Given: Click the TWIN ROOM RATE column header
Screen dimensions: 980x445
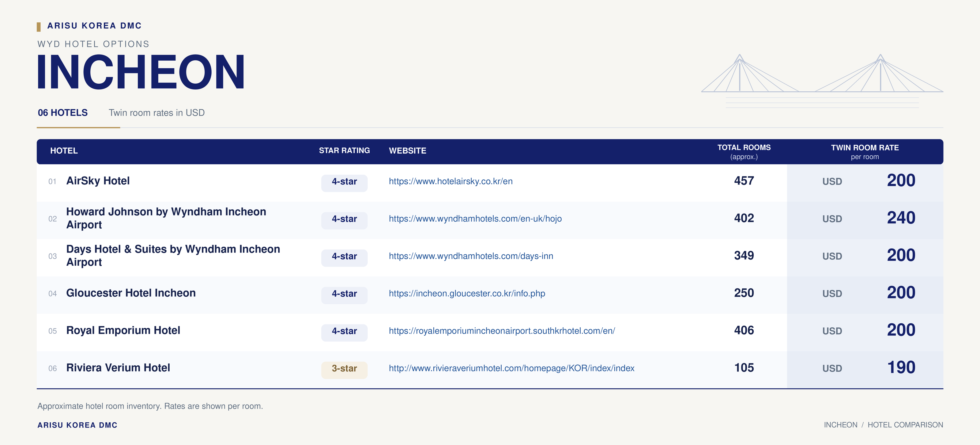Looking at the screenshot, I should click(865, 151).
